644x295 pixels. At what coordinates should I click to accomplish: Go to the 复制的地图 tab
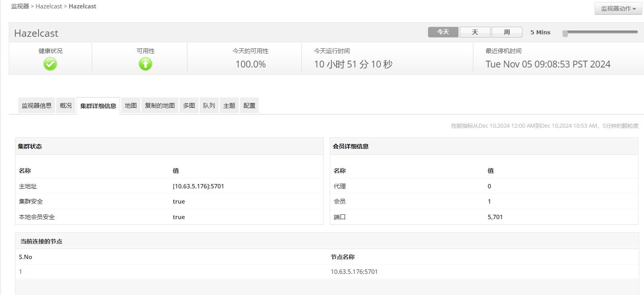coord(160,105)
